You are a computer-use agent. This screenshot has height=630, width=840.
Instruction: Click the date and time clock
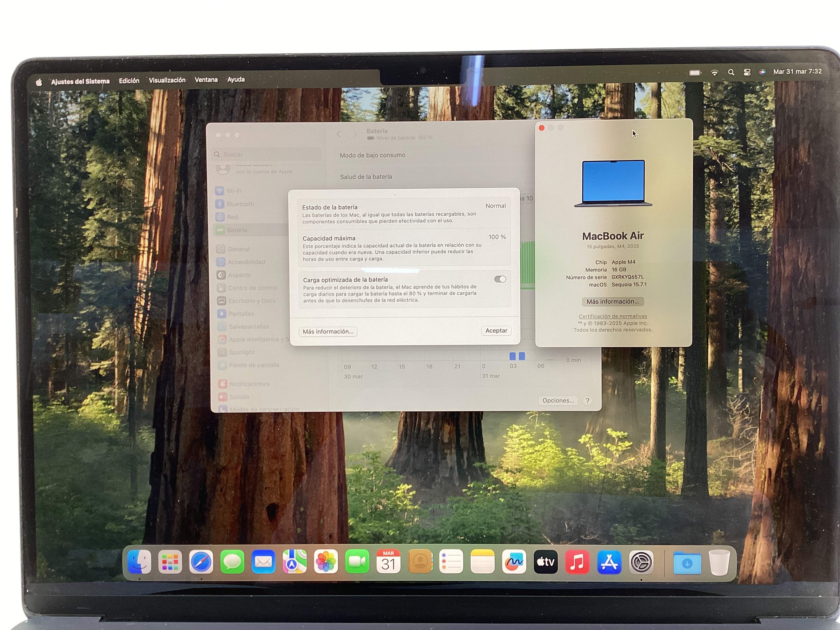click(797, 72)
